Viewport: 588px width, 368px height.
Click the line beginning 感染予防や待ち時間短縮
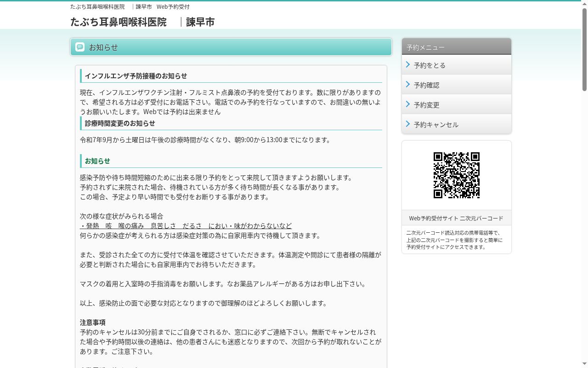click(216, 178)
